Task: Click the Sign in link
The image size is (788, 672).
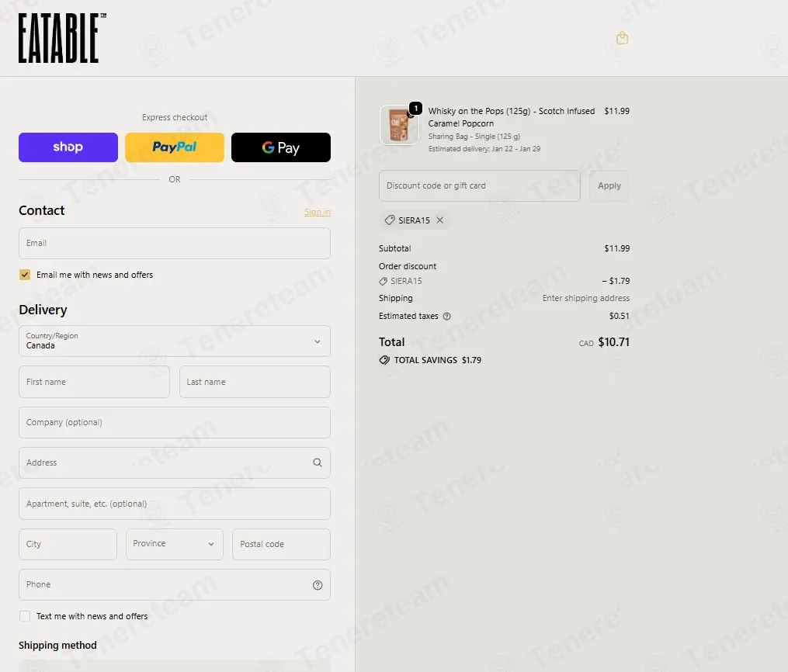Action: coord(318,212)
